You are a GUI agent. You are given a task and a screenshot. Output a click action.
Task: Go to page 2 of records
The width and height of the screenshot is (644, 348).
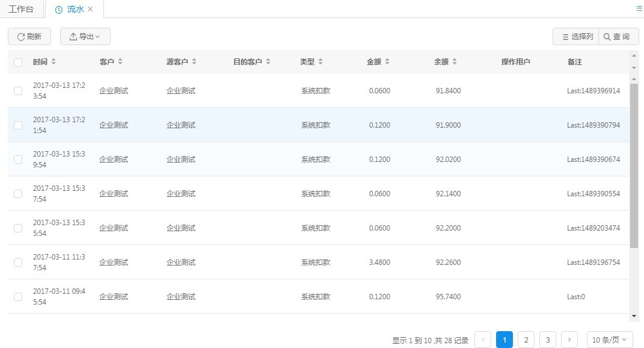click(526, 340)
